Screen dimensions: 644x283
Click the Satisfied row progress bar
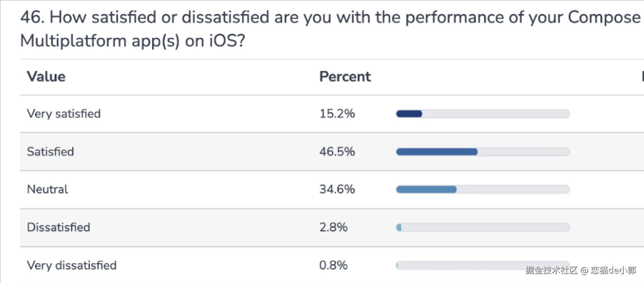pos(483,152)
